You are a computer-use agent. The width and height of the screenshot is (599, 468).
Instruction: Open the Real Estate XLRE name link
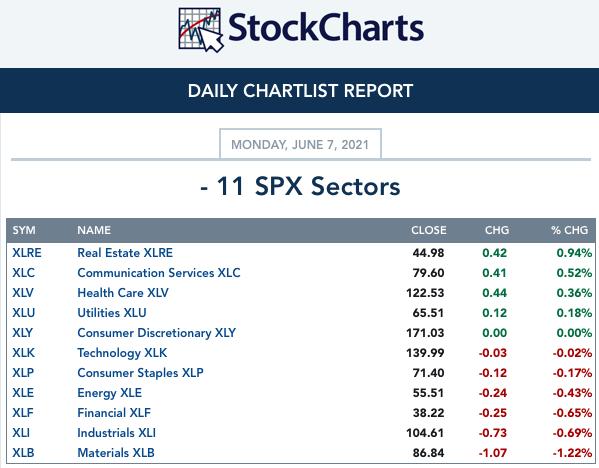[125, 253]
